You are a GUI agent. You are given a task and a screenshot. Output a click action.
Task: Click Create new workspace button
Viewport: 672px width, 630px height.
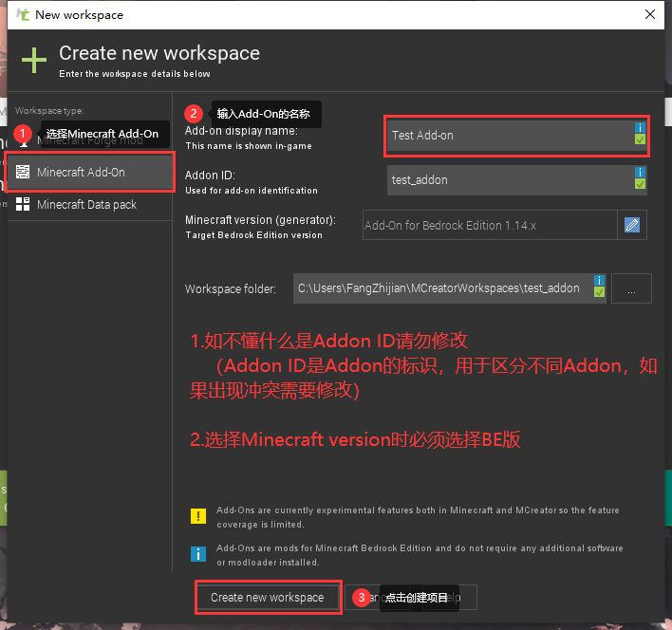pyautogui.click(x=268, y=597)
